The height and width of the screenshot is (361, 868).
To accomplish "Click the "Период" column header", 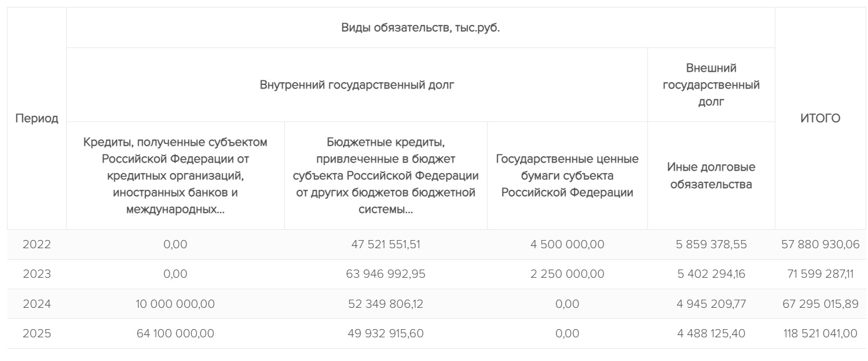I will point(36,119).
